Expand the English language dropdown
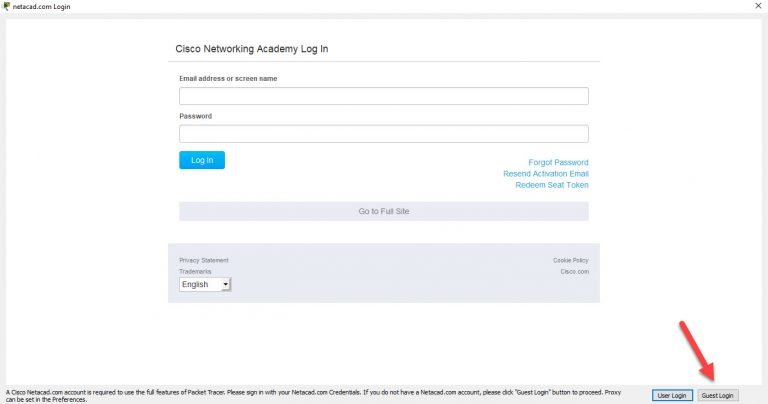Image resolution: width=768 pixels, height=404 pixels. point(205,285)
